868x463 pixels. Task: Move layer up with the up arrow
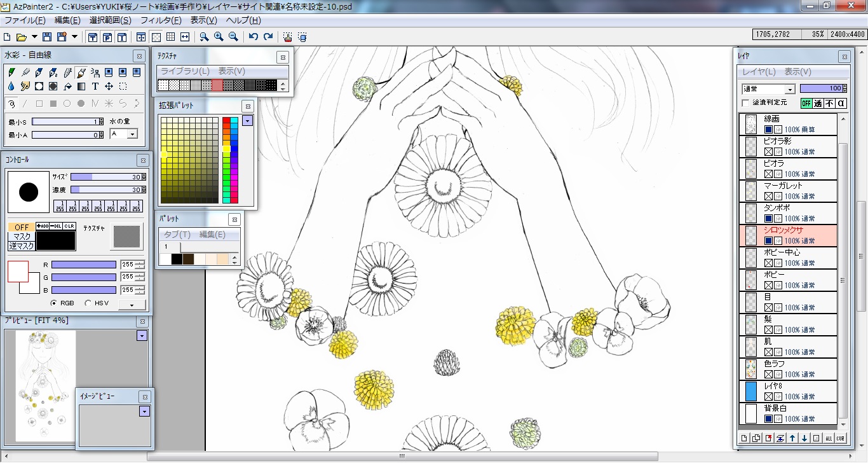(792, 438)
